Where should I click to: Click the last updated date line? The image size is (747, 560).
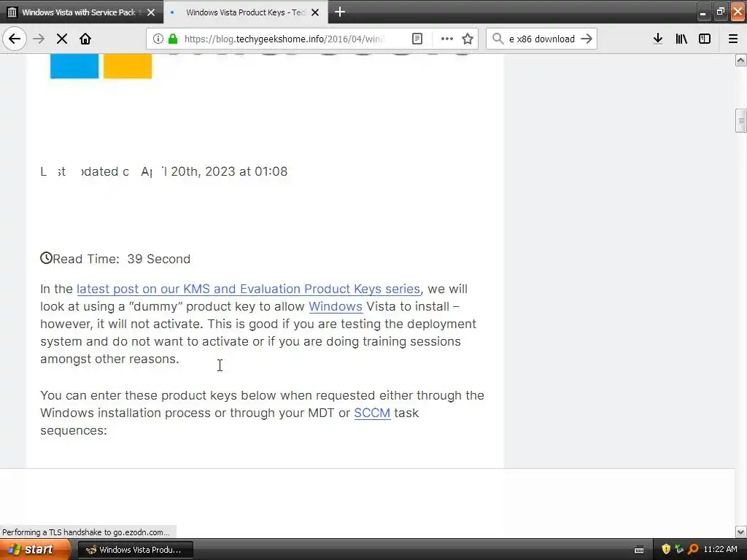164,171
